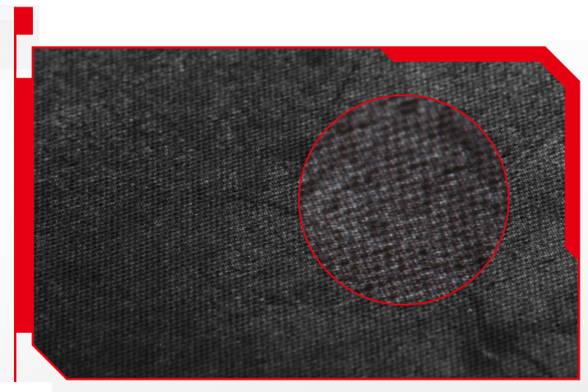Click the left edge of the red circle outline
The image size is (588, 392).
(x=299, y=200)
